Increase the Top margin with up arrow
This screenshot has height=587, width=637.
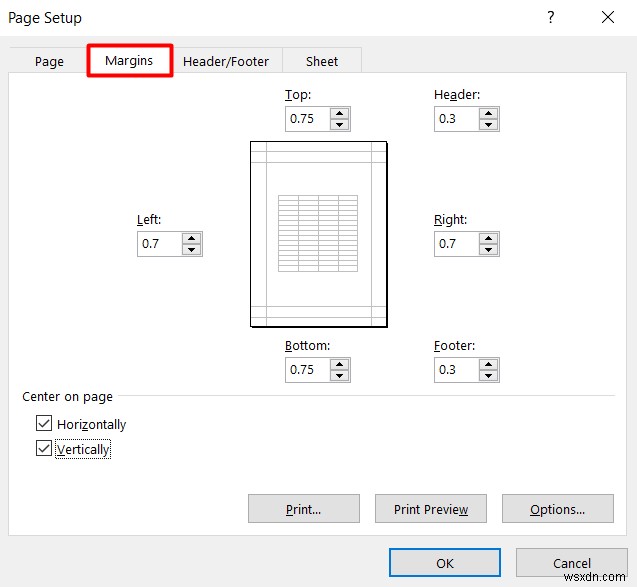[340, 114]
